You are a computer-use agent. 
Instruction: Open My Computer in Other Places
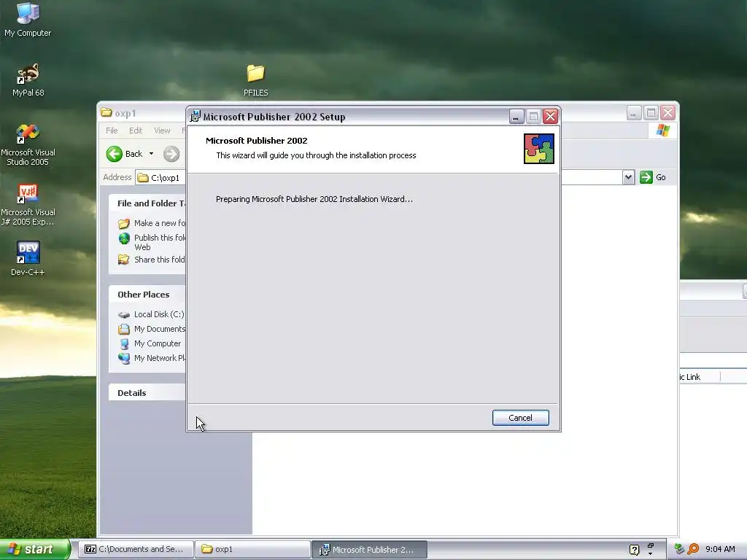click(150, 343)
